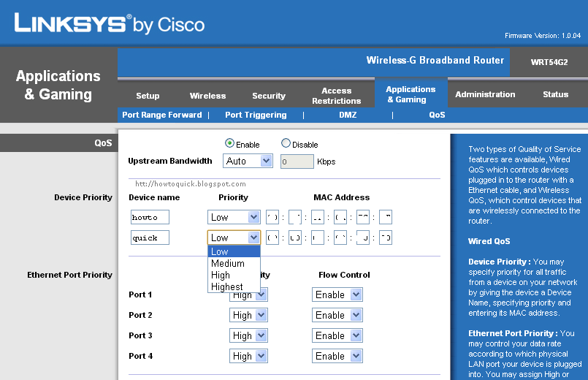Choose High in the open priority list
This screenshot has height=380, width=588.
click(234, 275)
